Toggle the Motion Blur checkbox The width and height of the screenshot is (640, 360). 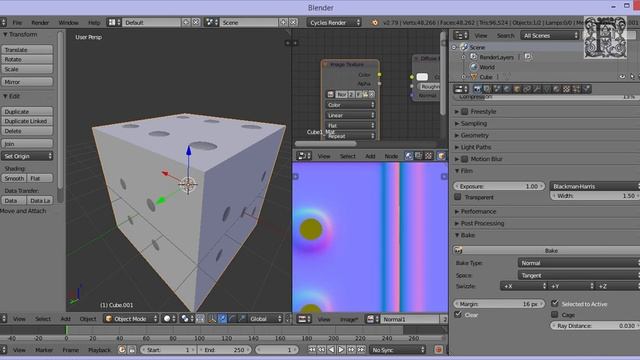[x=464, y=159]
